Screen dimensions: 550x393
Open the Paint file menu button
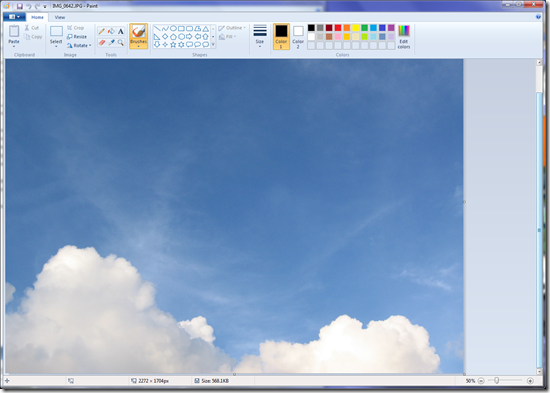(x=14, y=17)
